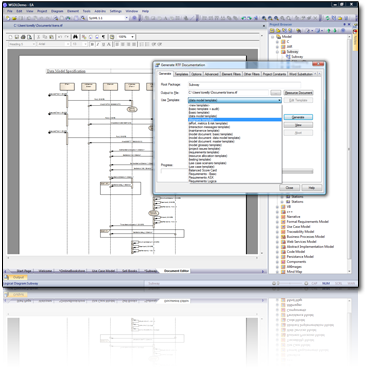Click the Resource Document button
Image resolution: width=367 pixels, height=368 pixels.
pyautogui.click(x=298, y=93)
